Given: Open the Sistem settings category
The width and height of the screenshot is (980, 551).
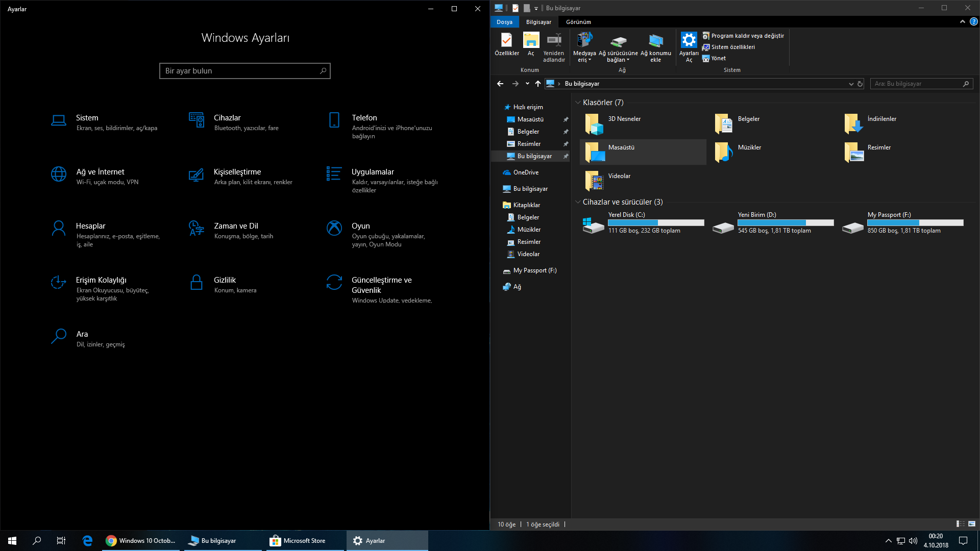Looking at the screenshot, I should click(105, 122).
